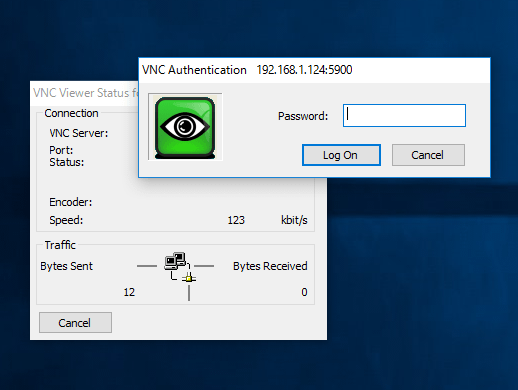
Task: Click the Bytes Sent label
Action: 66,266
